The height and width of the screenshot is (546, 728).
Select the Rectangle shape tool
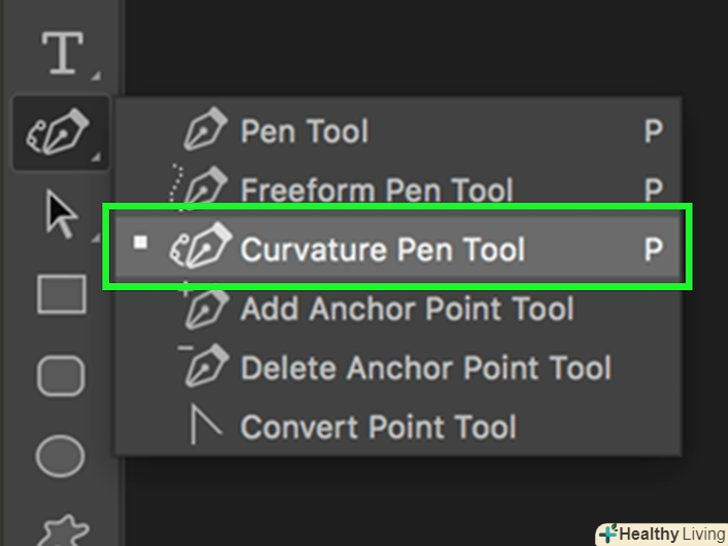pyautogui.click(x=62, y=295)
